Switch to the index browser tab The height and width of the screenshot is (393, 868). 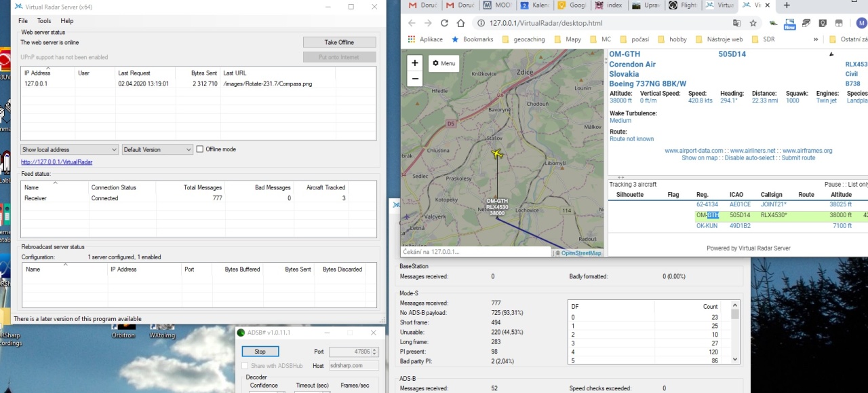pos(608,5)
